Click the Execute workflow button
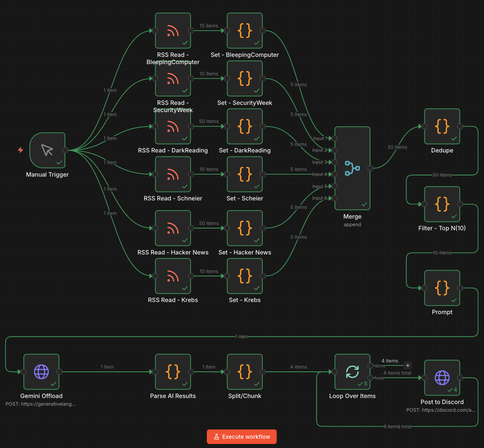 [x=241, y=436]
